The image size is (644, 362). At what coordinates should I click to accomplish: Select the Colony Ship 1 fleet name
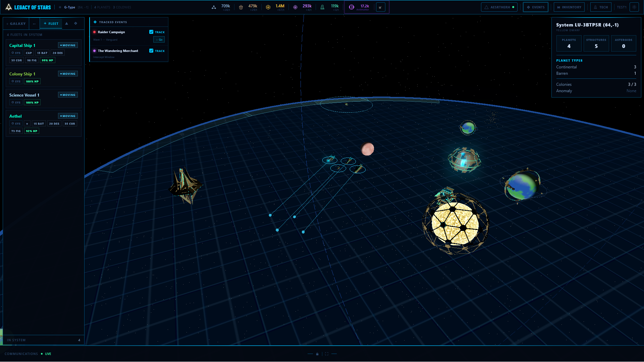(22, 74)
